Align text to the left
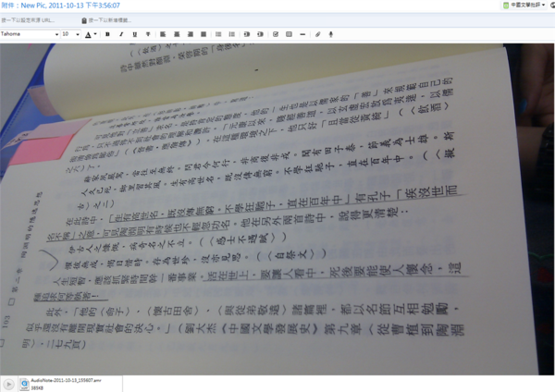Viewport: 555px width, 392px height. click(163, 34)
